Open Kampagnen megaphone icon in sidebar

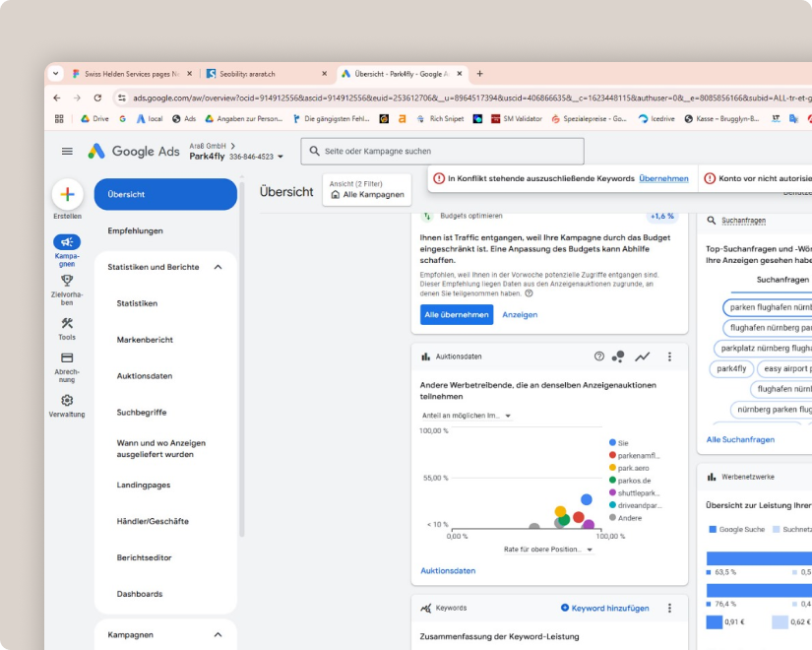pyautogui.click(x=67, y=242)
